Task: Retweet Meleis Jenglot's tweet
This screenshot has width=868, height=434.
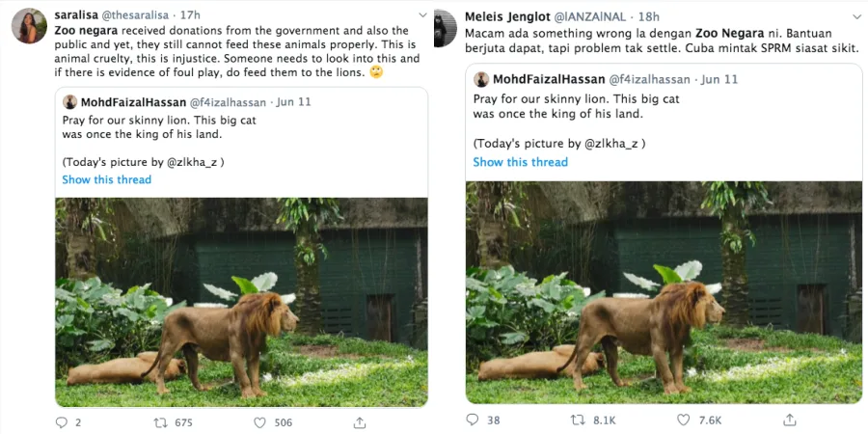Action: point(578,420)
